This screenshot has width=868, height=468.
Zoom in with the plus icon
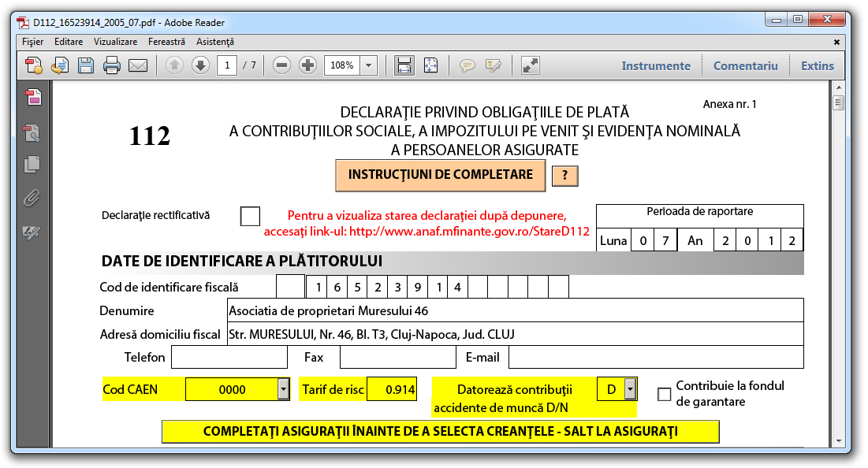coord(307,66)
